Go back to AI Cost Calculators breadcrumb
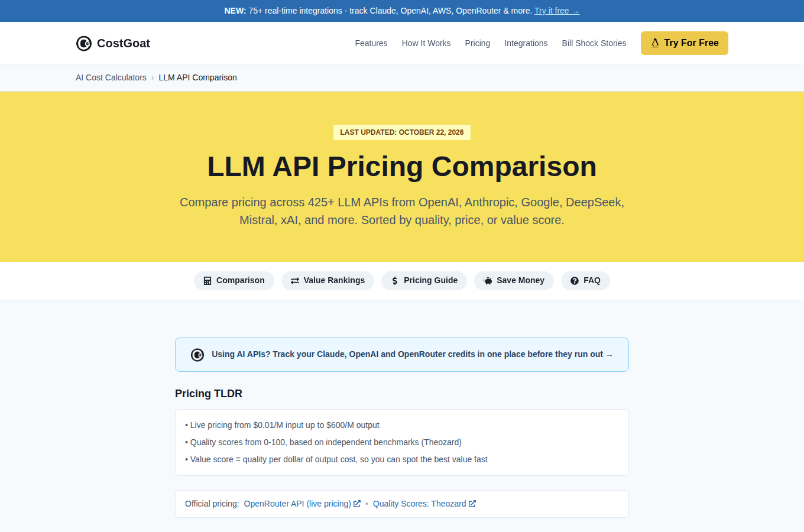The height and width of the screenshot is (532, 804). tap(111, 77)
